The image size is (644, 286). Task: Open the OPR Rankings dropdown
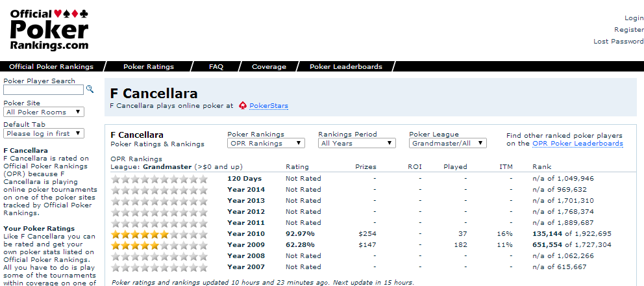click(266, 143)
